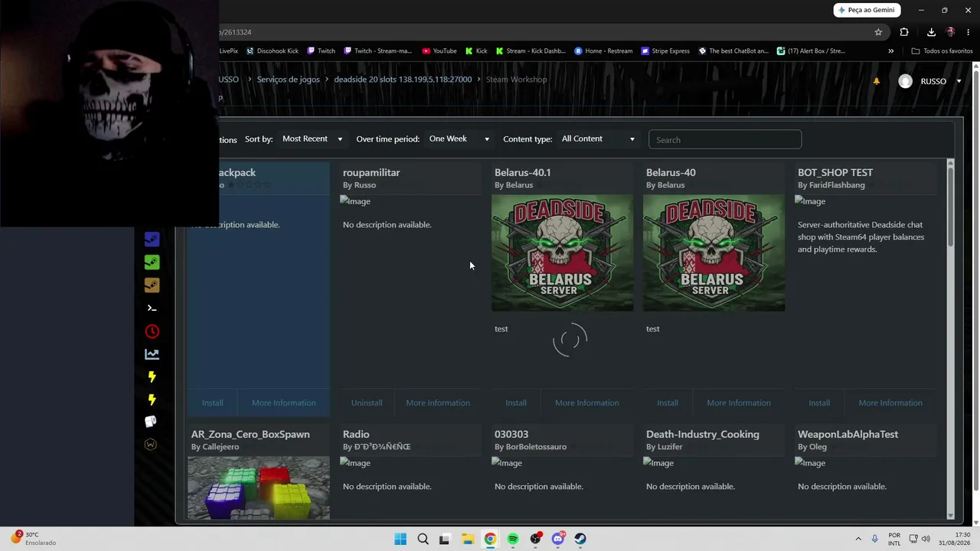Click the hexagon W sidebar icon
The width and height of the screenshot is (980, 551).
pos(151,445)
